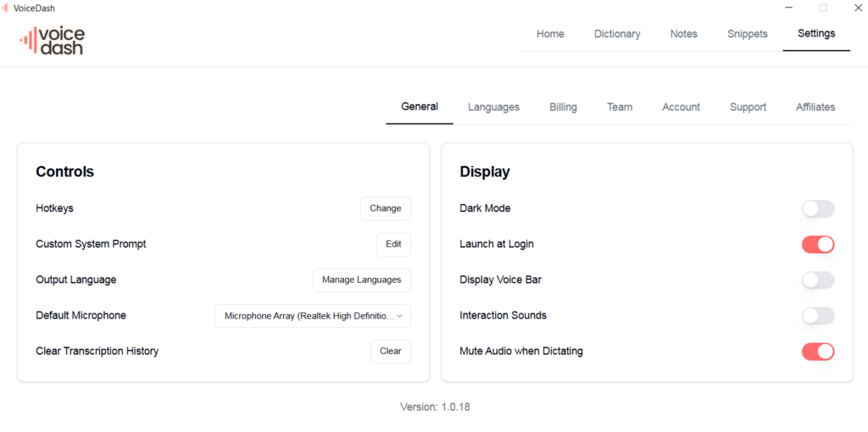The image size is (868, 432).
Task: Switch to the Notes tab
Action: point(684,34)
